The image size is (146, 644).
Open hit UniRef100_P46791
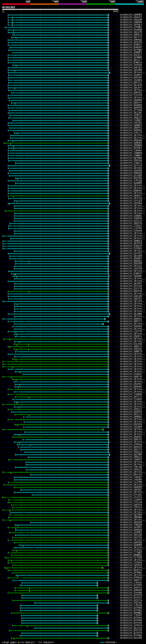click(x=131, y=602)
